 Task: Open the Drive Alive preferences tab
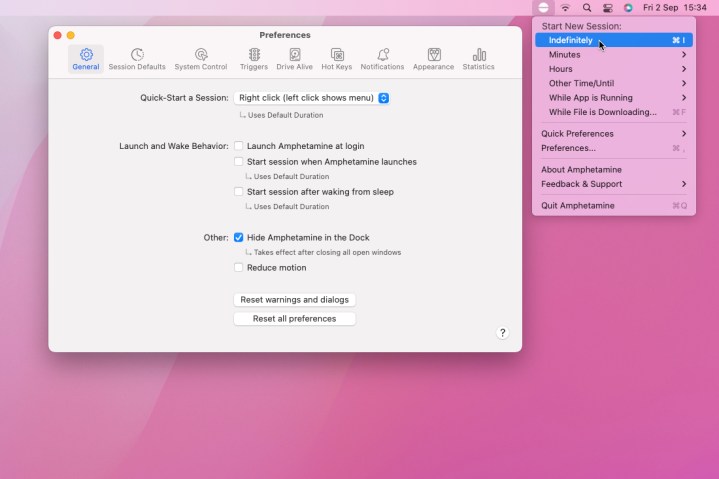click(295, 59)
